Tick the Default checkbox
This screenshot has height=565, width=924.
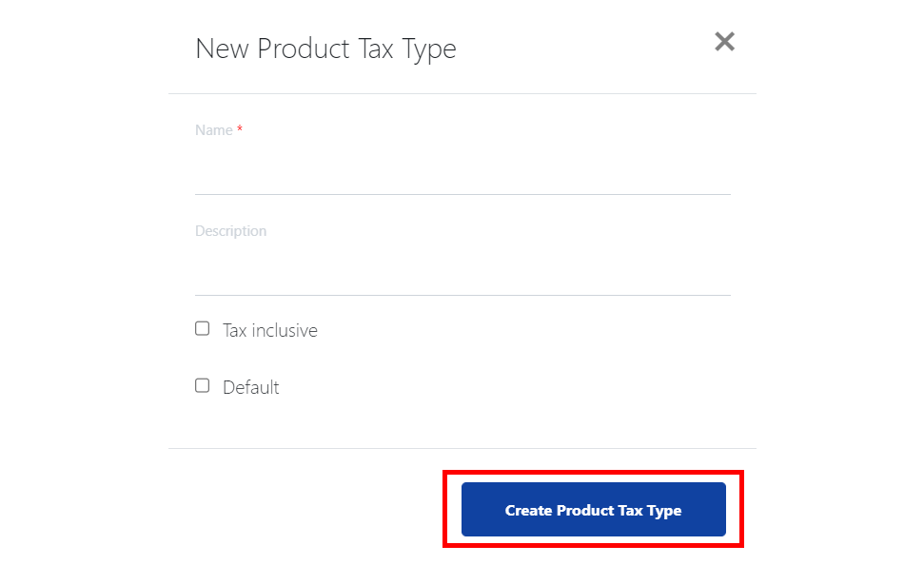pos(202,386)
